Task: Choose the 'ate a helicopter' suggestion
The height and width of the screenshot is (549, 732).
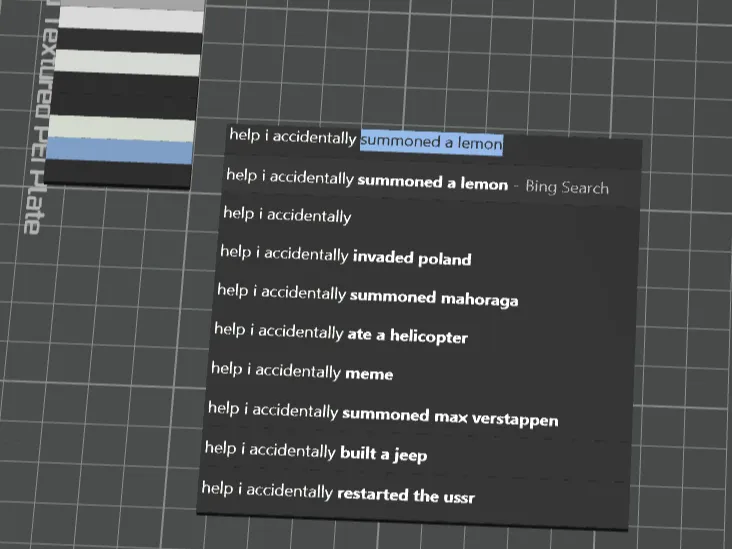Action: point(340,332)
